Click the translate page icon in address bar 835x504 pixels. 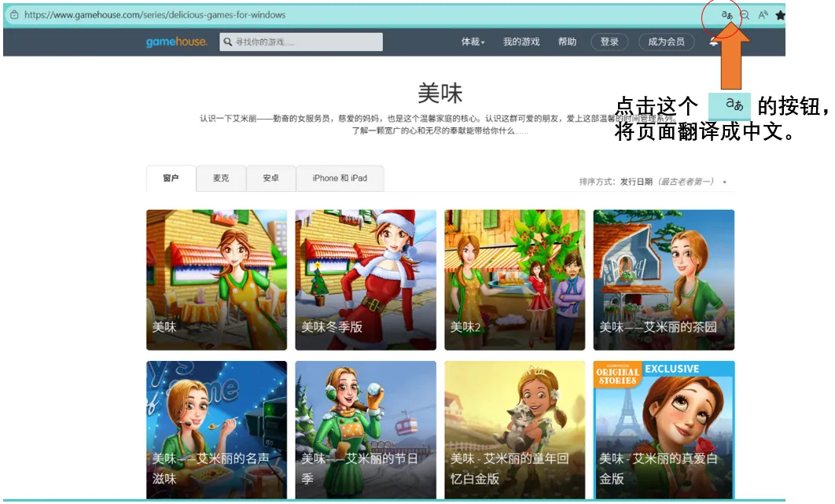(726, 15)
